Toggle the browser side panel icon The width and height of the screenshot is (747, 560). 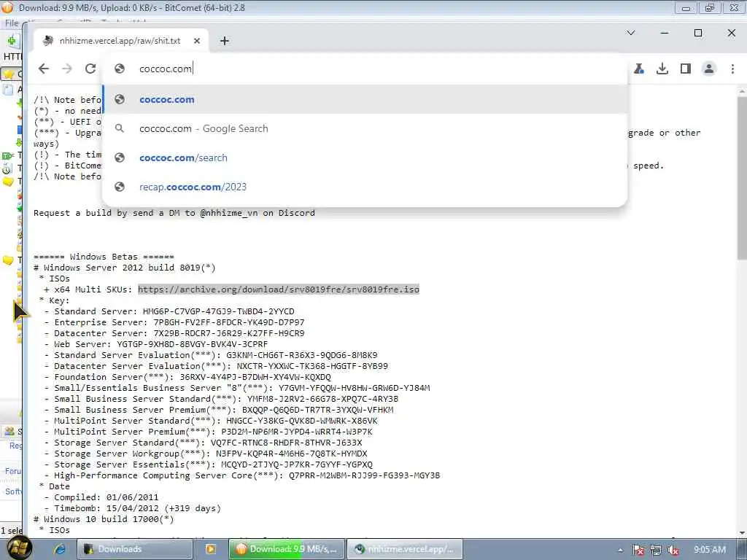point(686,69)
